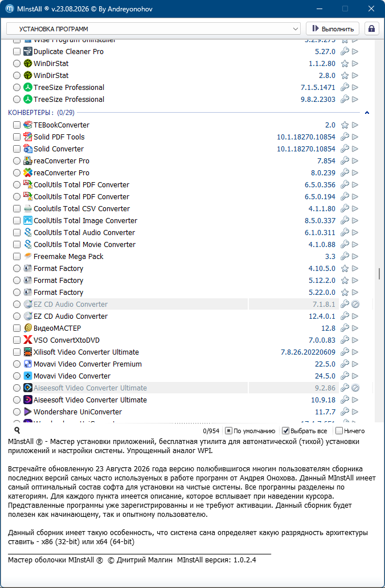
Task: Select the reaConverter Pro 8.0.239 radio button
Action: coord(17,173)
